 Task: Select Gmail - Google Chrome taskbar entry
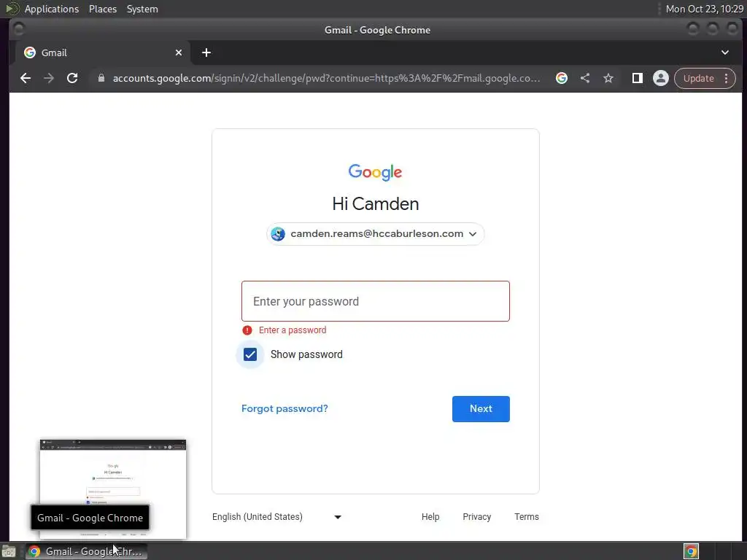[x=86, y=551]
